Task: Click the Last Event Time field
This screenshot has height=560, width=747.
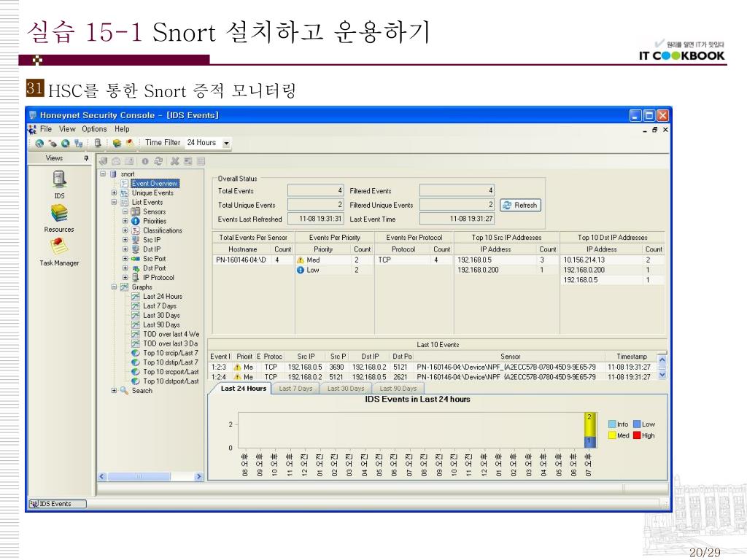Action: pyautogui.click(x=457, y=219)
